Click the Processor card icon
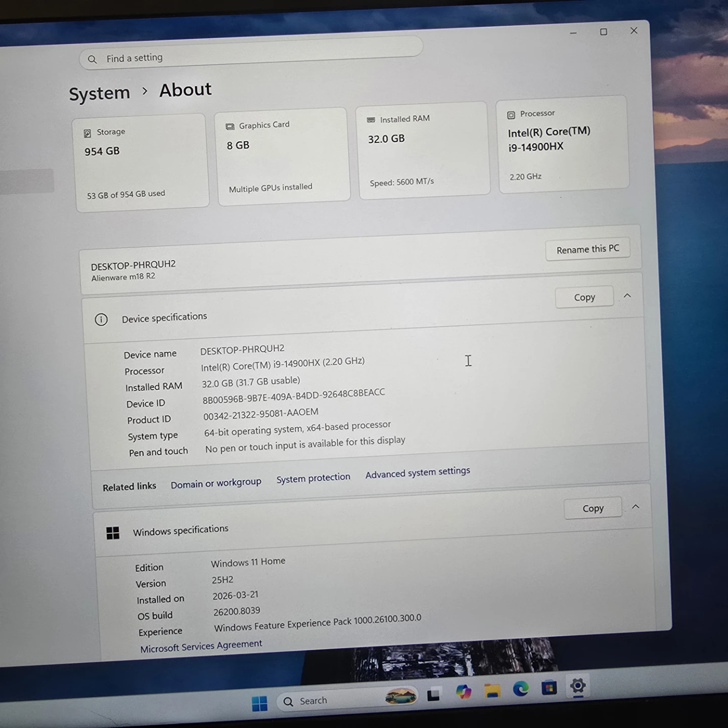The height and width of the screenshot is (728, 728). pyautogui.click(x=511, y=115)
